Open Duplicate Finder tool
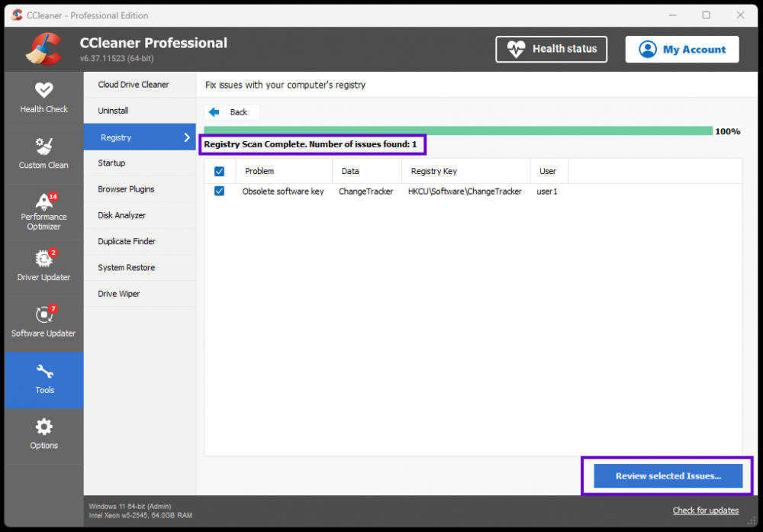 click(x=140, y=241)
